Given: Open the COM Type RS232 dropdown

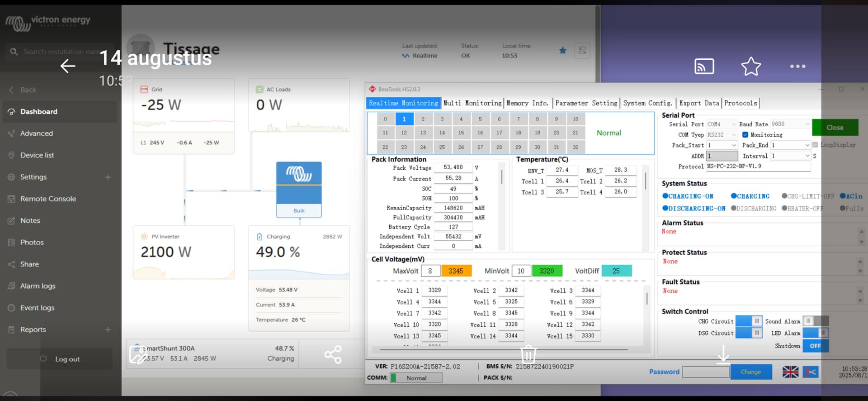Looking at the screenshot, I should click(x=722, y=135).
